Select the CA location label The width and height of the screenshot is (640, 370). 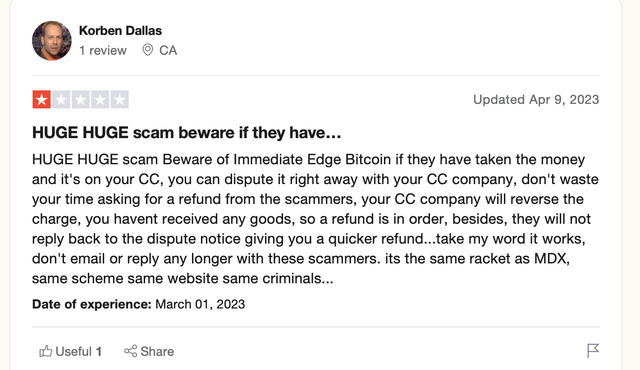168,51
